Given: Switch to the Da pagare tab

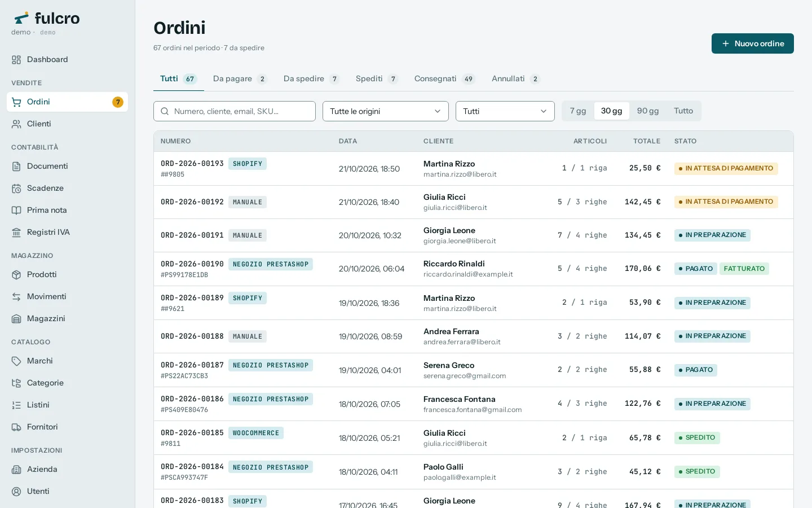Looking at the screenshot, I should pyautogui.click(x=240, y=79).
